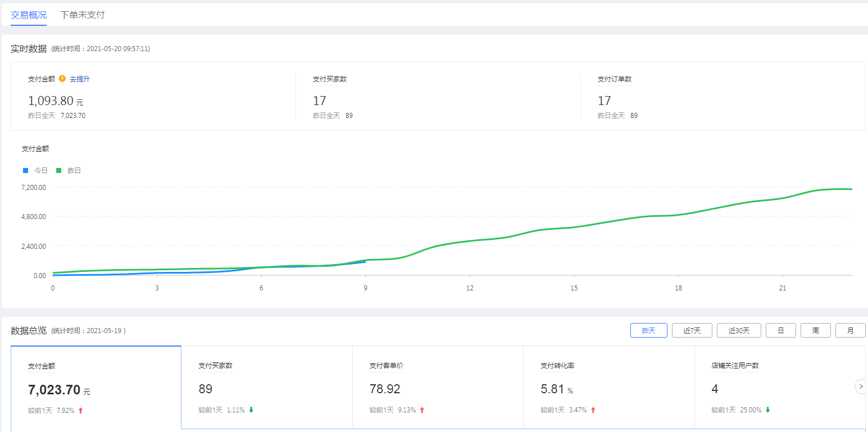Choose the 月 period button
868x432 pixels.
(x=851, y=330)
